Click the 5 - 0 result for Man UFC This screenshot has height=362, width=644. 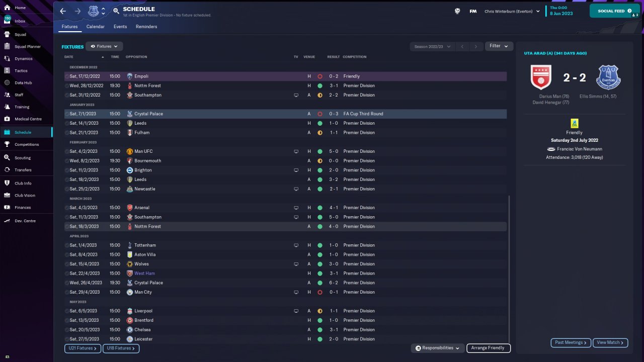click(x=334, y=151)
